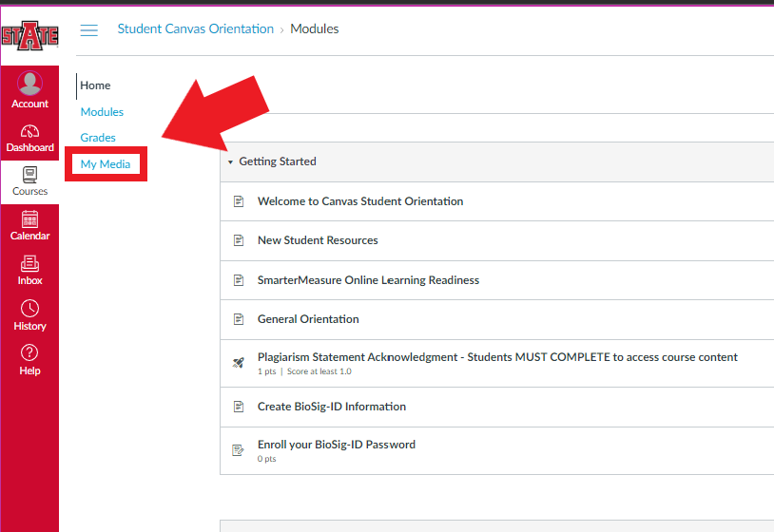Collapse the Getting Started module
774x532 pixels.
pos(230,161)
